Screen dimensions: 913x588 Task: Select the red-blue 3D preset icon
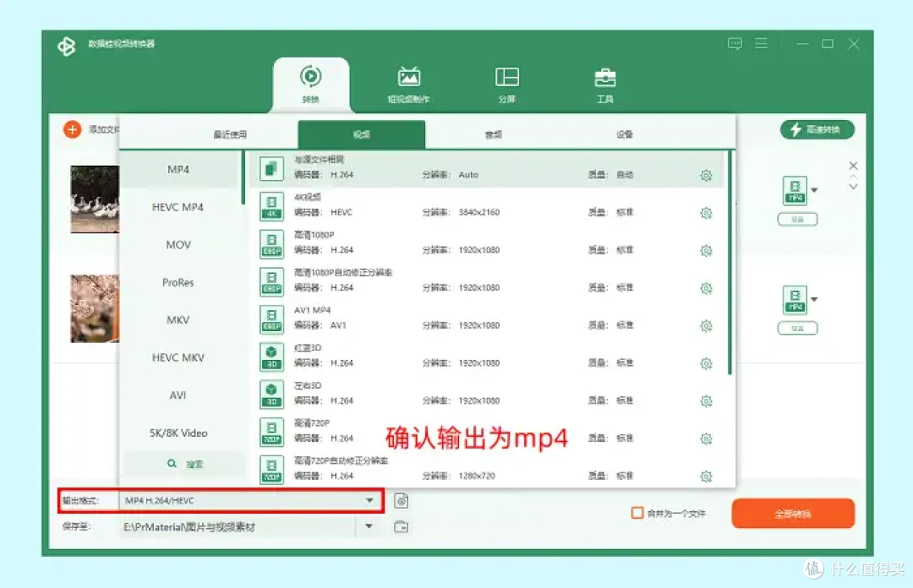pos(271,357)
